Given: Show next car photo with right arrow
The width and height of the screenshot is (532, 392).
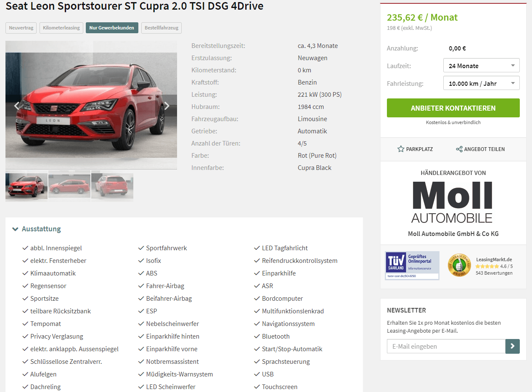Looking at the screenshot, I should point(167,106).
